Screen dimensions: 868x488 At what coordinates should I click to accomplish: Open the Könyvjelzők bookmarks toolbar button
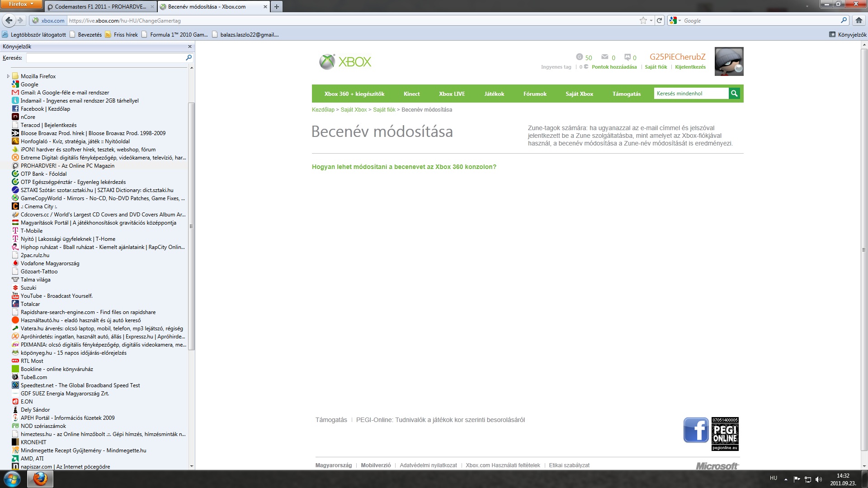click(848, 34)
